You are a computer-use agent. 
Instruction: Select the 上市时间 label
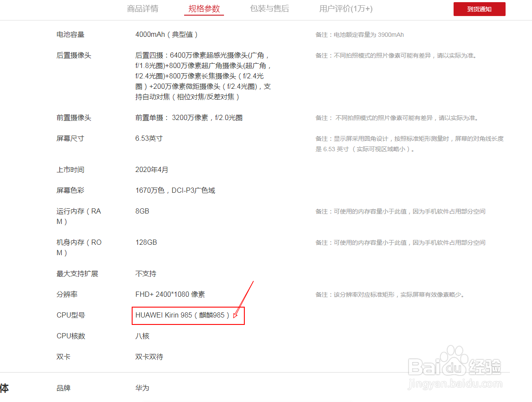coord(71,170)
